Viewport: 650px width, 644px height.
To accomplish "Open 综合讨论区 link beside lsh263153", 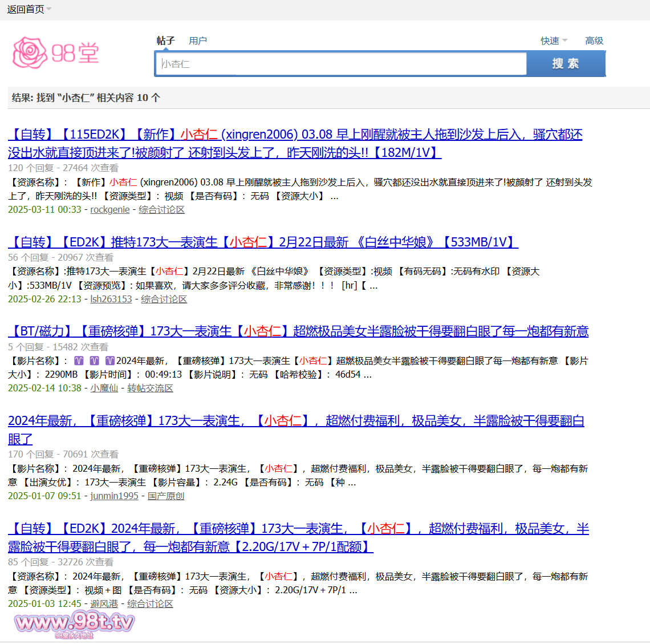I will click(164, 299).
